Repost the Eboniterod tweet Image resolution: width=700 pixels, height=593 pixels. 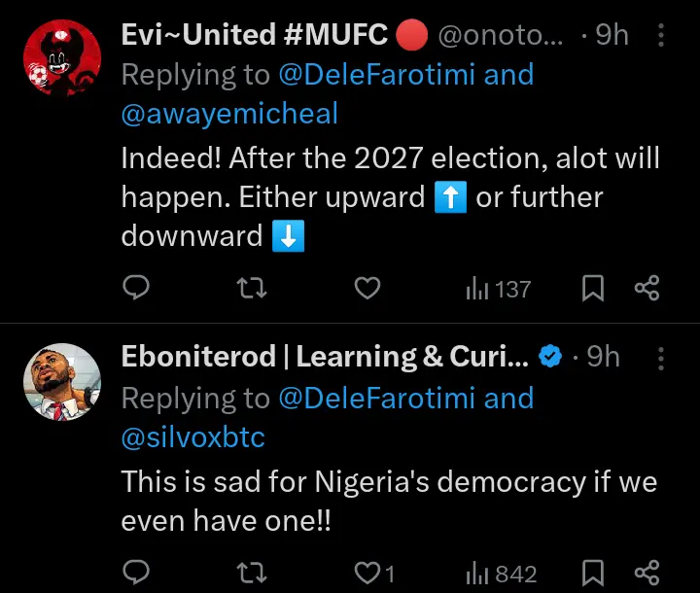[252, 573]
